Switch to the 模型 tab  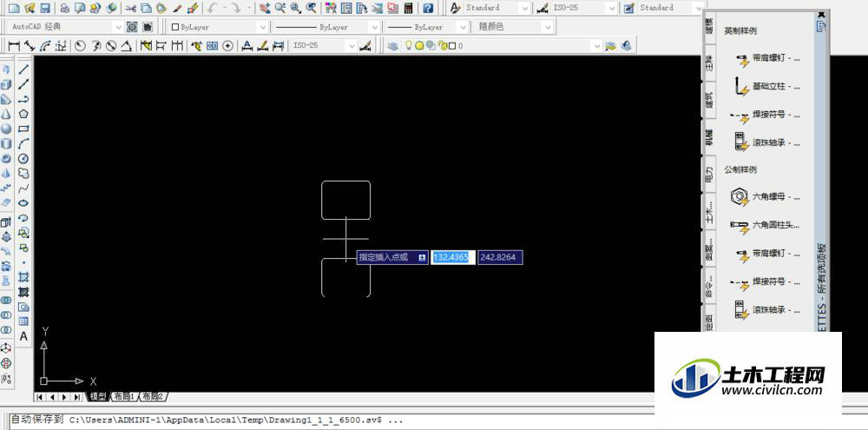(98, 397)
